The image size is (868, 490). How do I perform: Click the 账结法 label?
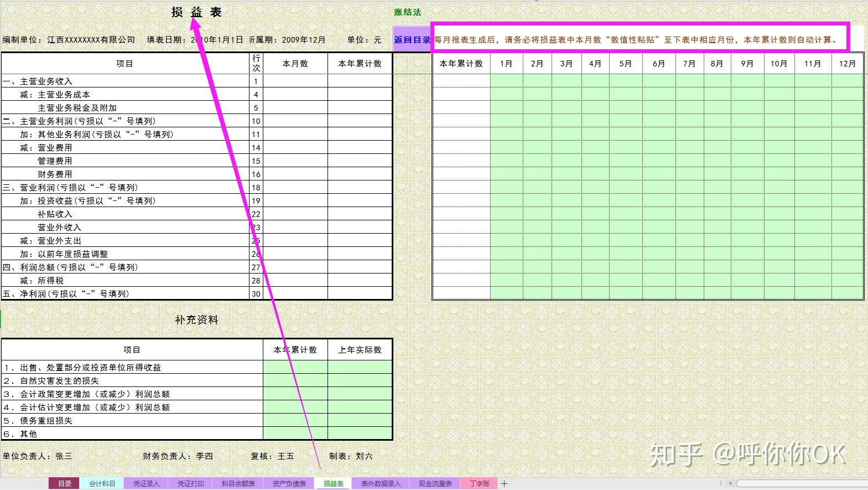tap(407, 12)
